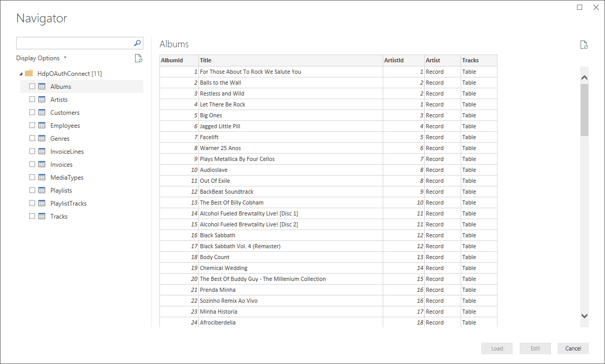This screenshot has height=364, width=605.
Task: Open the Display Options dropdown
Action: pyautogui.click(x=42, y=58)
